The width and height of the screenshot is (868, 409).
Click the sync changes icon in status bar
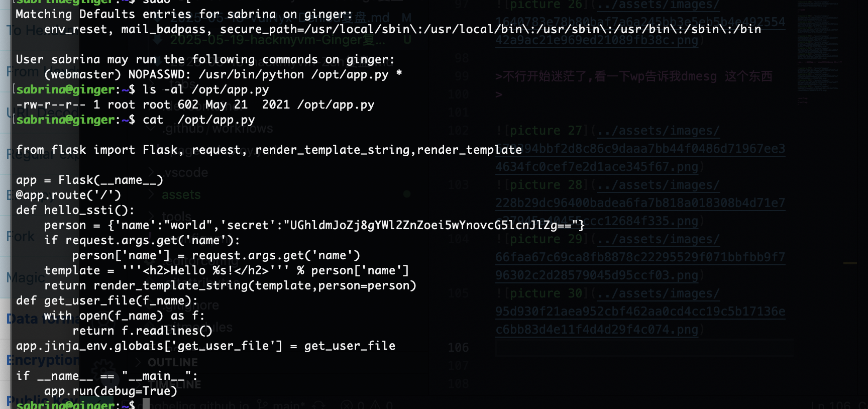(x=318, y=404)
